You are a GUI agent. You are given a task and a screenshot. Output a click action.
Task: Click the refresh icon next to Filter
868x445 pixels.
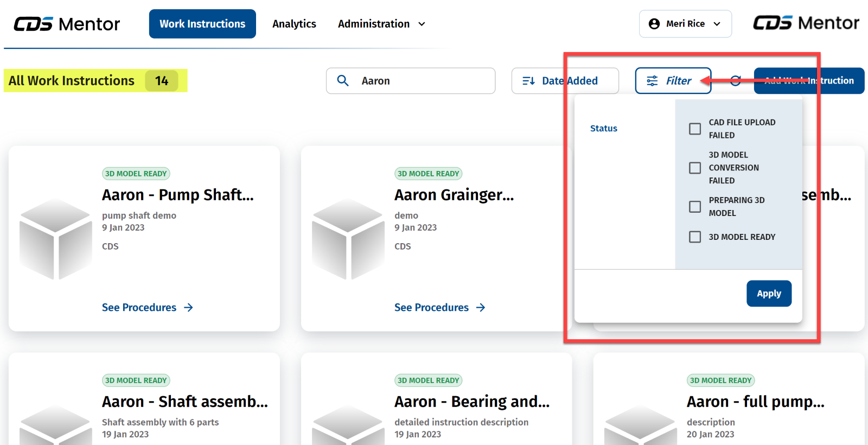coord(736,81)
